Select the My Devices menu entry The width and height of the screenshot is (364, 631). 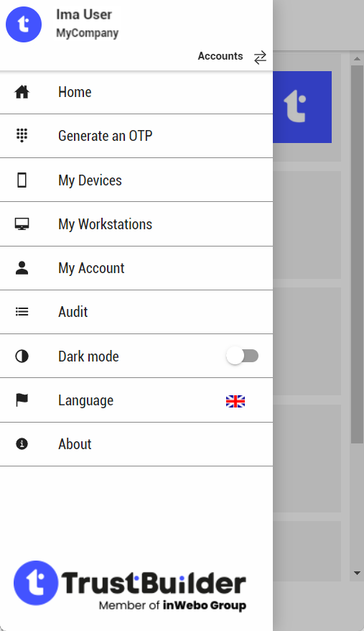(136, 180)
